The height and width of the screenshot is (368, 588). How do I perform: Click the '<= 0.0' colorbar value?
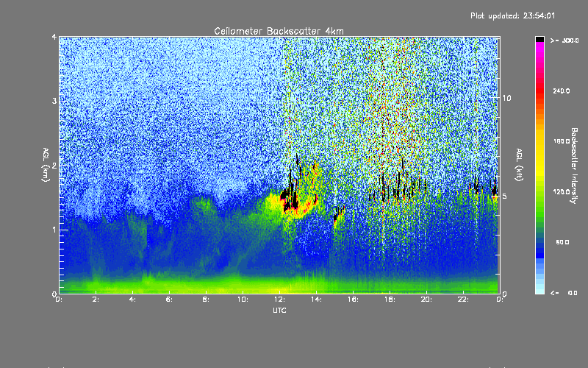564,292
